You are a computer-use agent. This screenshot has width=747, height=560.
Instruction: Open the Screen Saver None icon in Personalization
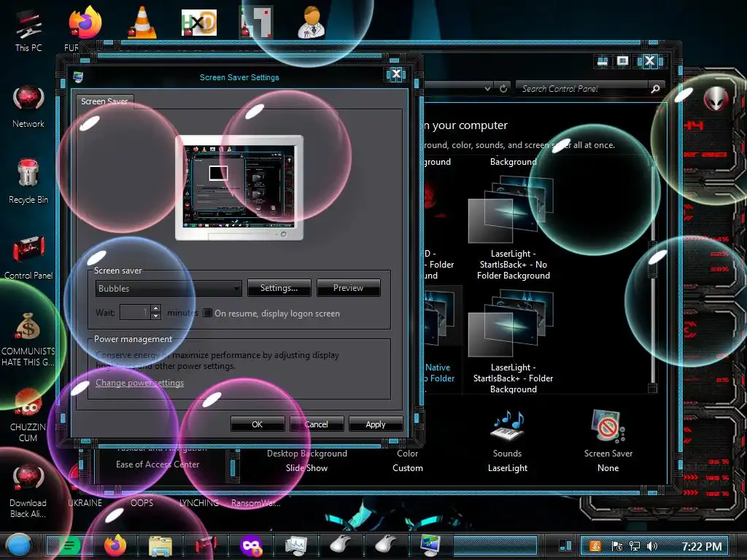(608, 441)
